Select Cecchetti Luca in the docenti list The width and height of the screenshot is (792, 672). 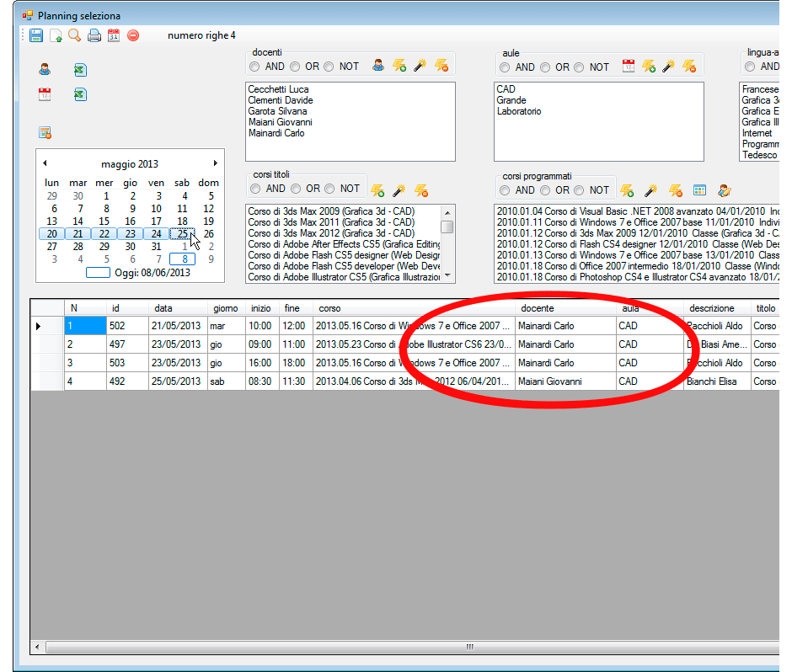coord(278,89)
